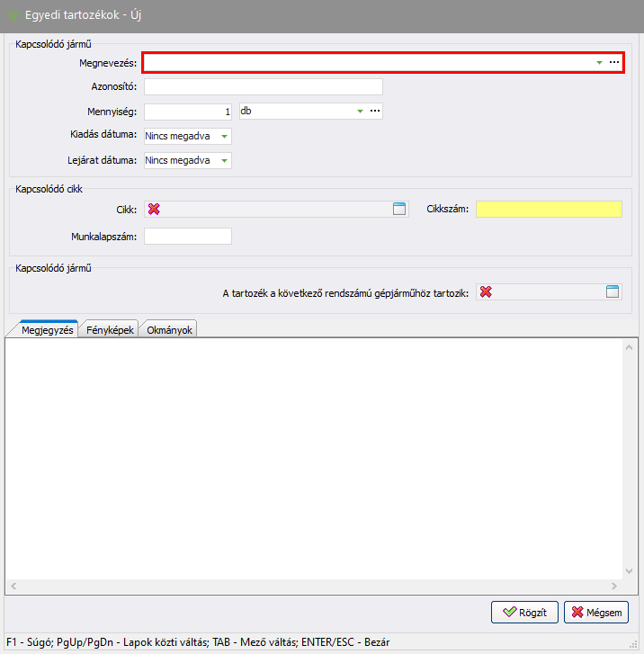Click the yellow Cikkszám field
The height and width of the screenshot is (654, 644).
549,209
